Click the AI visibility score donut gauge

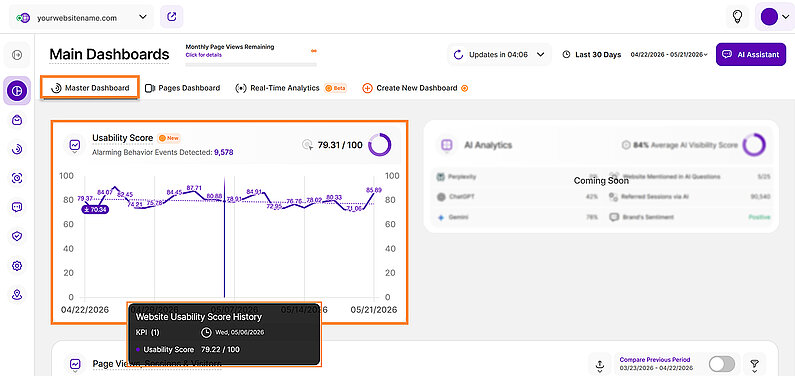[x=754, y=145]
